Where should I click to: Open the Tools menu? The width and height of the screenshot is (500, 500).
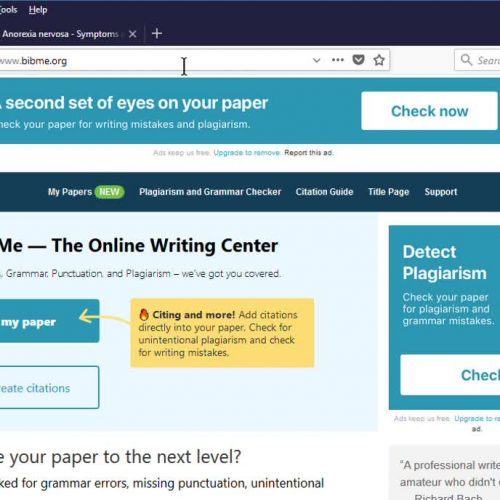pos(8,10)
